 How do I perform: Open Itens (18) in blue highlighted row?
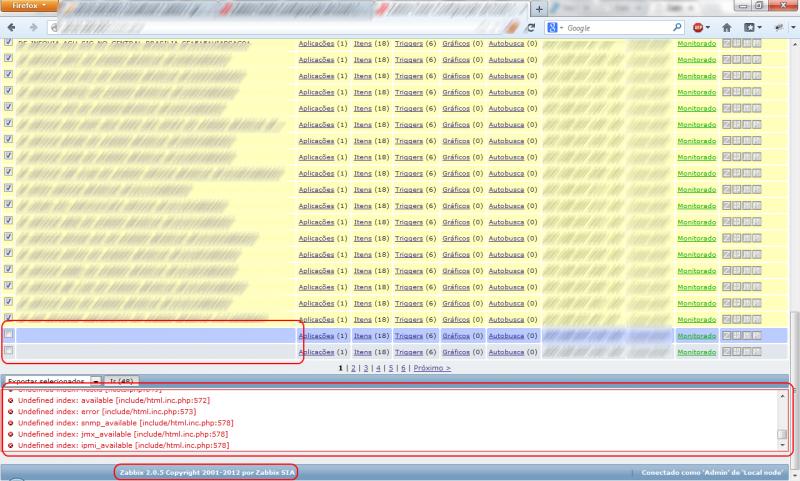coord(363,336)
